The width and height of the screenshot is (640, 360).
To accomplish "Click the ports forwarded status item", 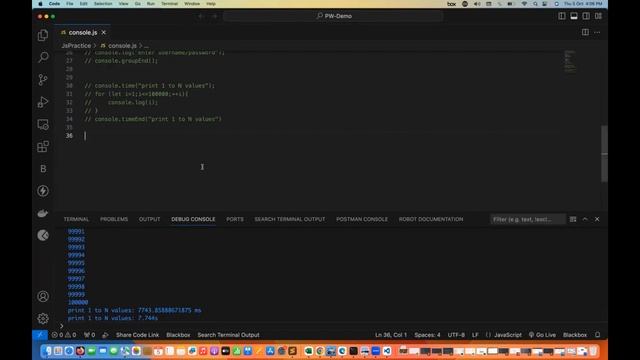I will 89,335.
